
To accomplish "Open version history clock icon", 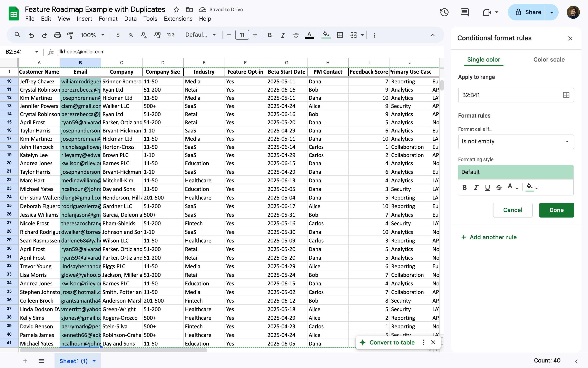I will [444, 12].
